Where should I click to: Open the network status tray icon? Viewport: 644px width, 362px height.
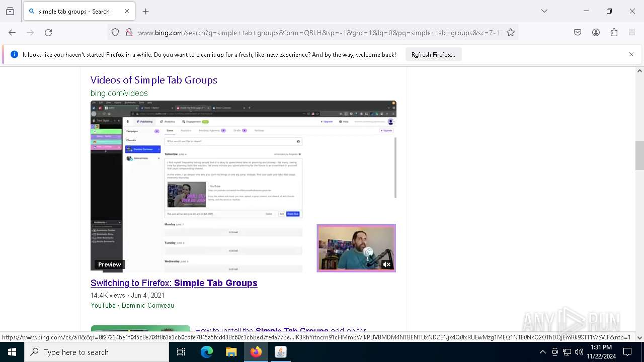(567, 352)
